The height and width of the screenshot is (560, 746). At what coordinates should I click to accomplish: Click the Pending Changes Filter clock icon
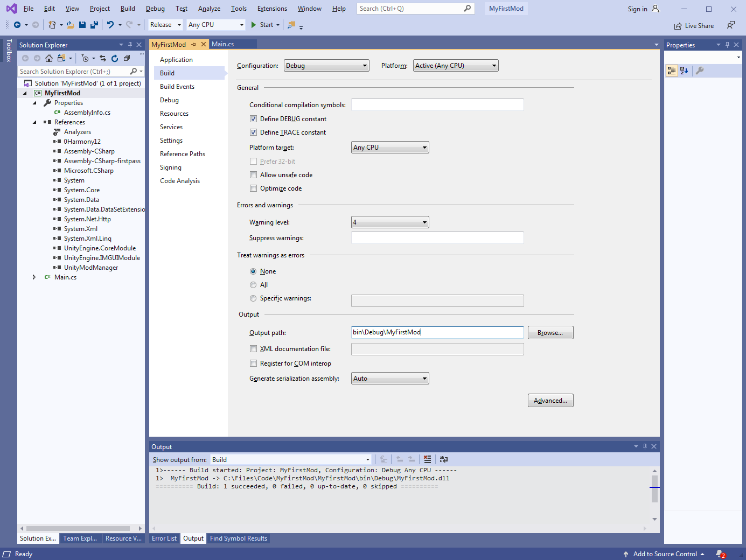[x=85, y=58]
